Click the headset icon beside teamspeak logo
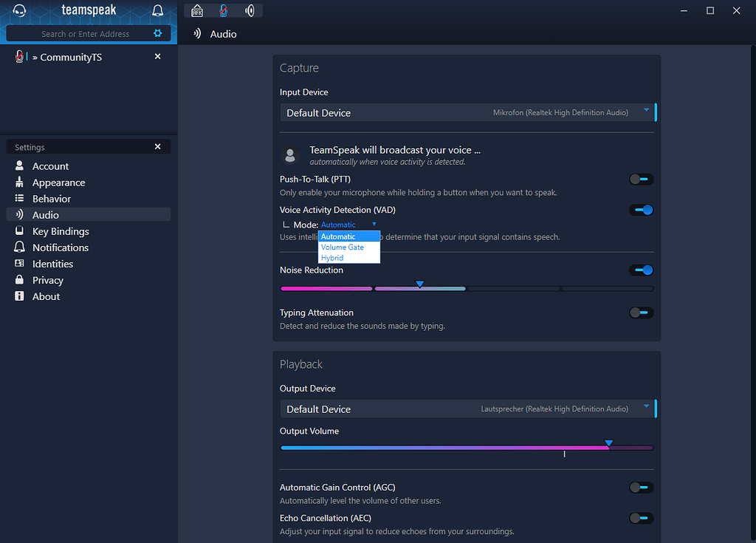The width and height of the screenshot is (756, 543). point(20,10)
